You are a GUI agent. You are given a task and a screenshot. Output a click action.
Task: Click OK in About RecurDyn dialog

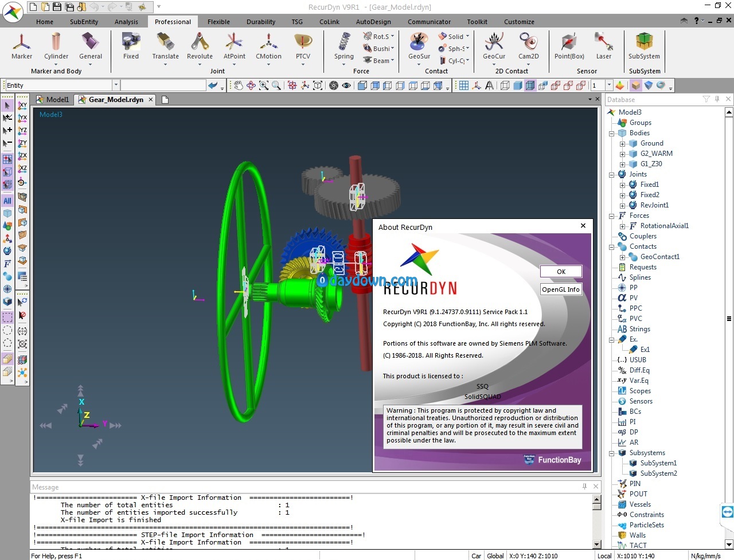[x=561, y=272]
